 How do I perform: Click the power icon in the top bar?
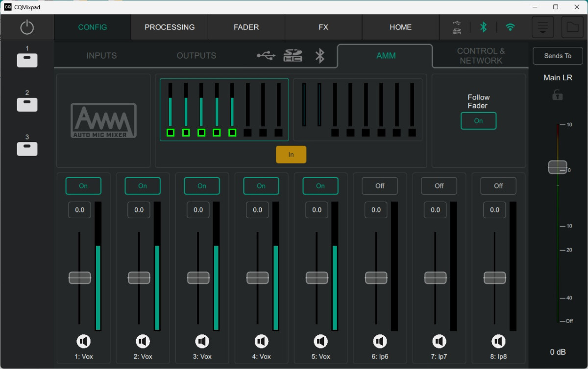point(27,27)
